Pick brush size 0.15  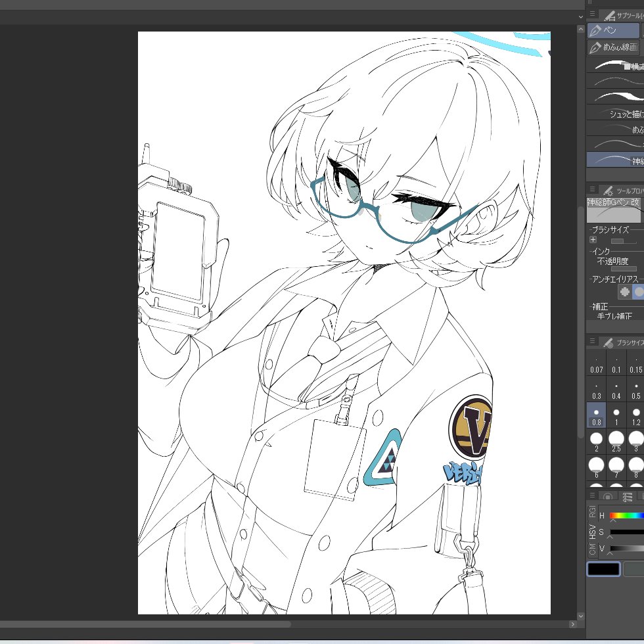click(636, 363)
